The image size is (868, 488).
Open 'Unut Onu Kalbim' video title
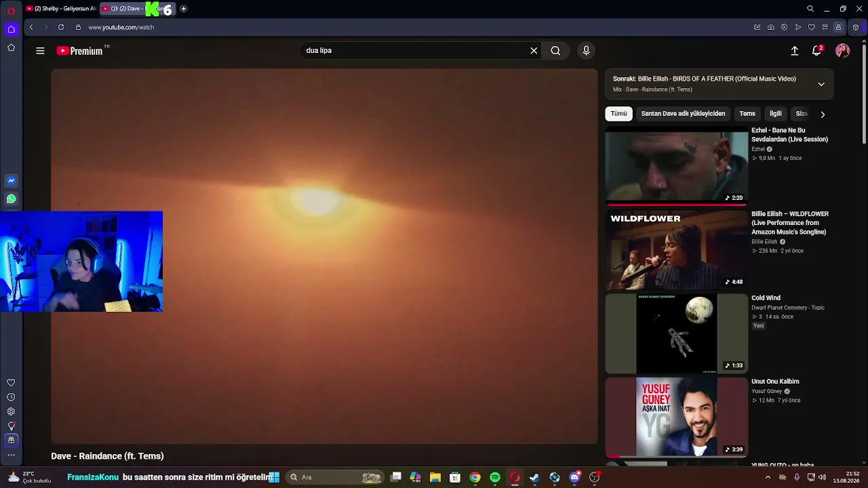pyautogui.click(x=775, y=382)
